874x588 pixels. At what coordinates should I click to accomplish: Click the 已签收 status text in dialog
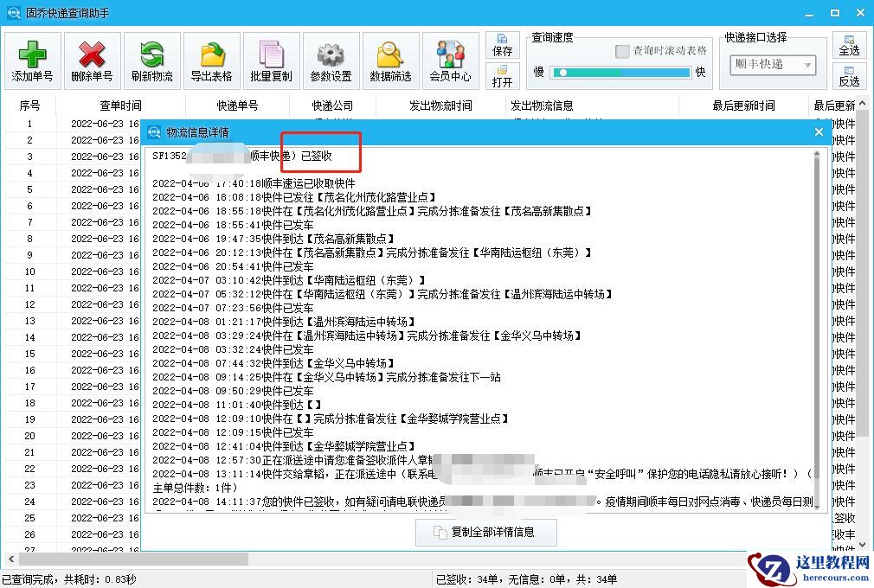point(317,156)
